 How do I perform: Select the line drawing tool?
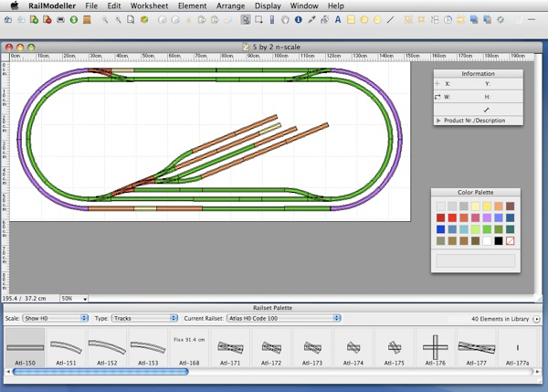tap(390, 19)
